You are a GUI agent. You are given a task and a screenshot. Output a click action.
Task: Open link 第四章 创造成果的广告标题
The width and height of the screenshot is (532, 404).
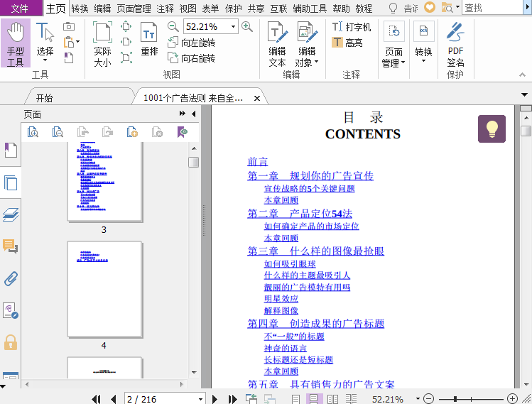pyautogui.click(x=316, y=323)
